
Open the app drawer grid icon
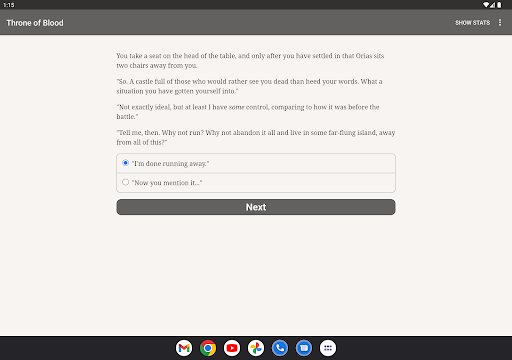(328, 348)
